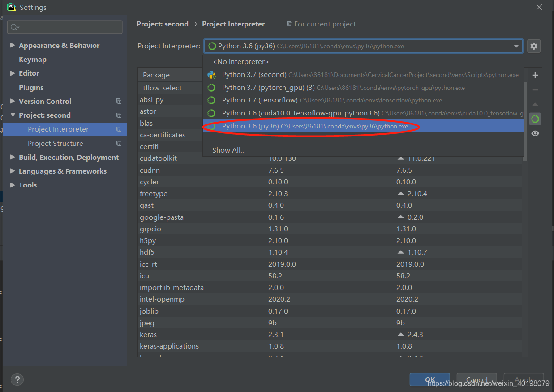The image size is (554, 392).
Task: Select the importlib-metadata package row
Action: click(330, 288)
